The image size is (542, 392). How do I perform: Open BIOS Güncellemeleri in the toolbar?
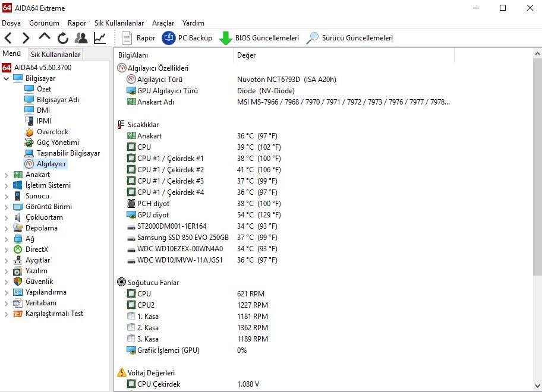pyautogui.click(x=259, y=38)
